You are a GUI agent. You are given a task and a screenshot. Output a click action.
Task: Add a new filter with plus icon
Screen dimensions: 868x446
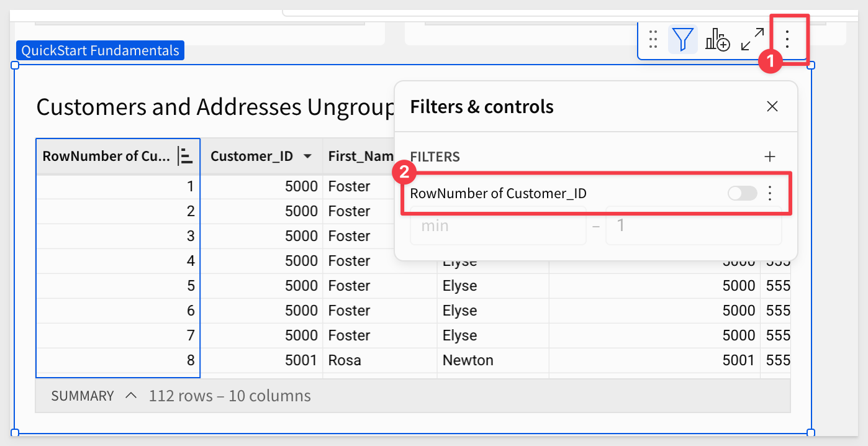point(770,157)
